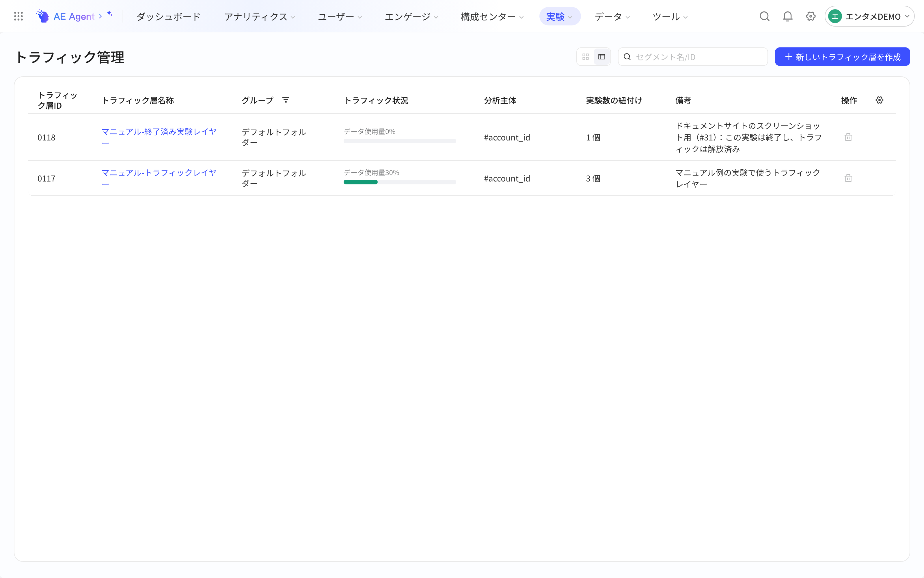This screenshot has height=578, width=924.
Task: Delete traffic layer 0117 trash icon
Action: point(848,178)
